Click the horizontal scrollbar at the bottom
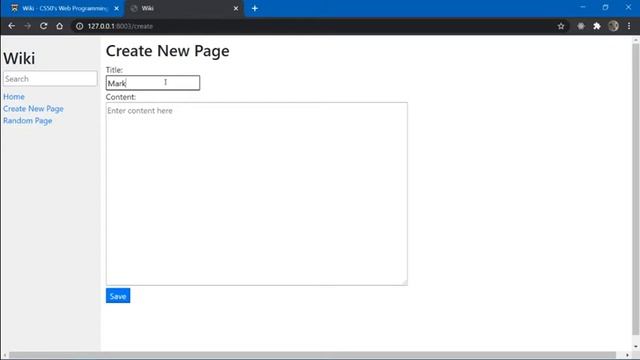Screen dimensions: 640x360 pos(312,355)
